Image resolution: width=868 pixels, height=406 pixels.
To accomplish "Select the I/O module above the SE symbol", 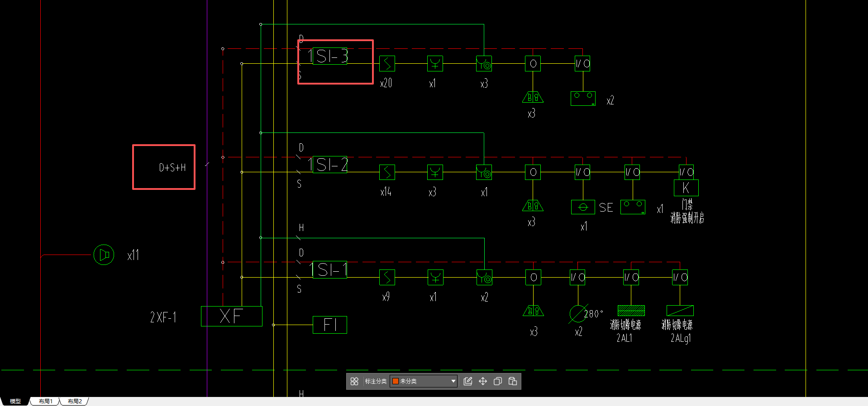I will point(582,172).
